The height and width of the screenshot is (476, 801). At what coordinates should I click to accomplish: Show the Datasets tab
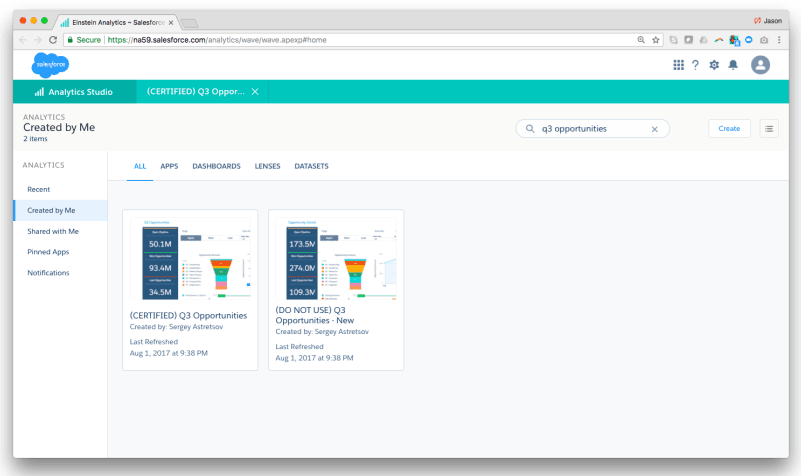311,166
